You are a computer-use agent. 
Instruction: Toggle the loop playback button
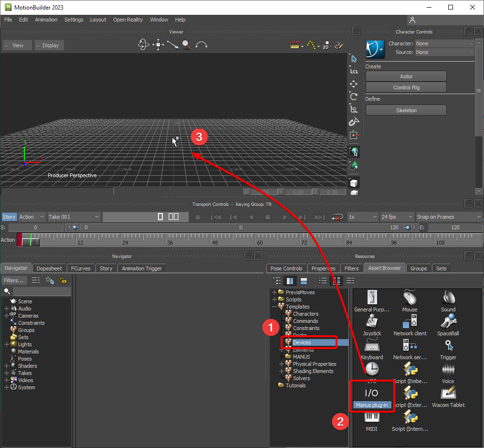coord(337,217)
